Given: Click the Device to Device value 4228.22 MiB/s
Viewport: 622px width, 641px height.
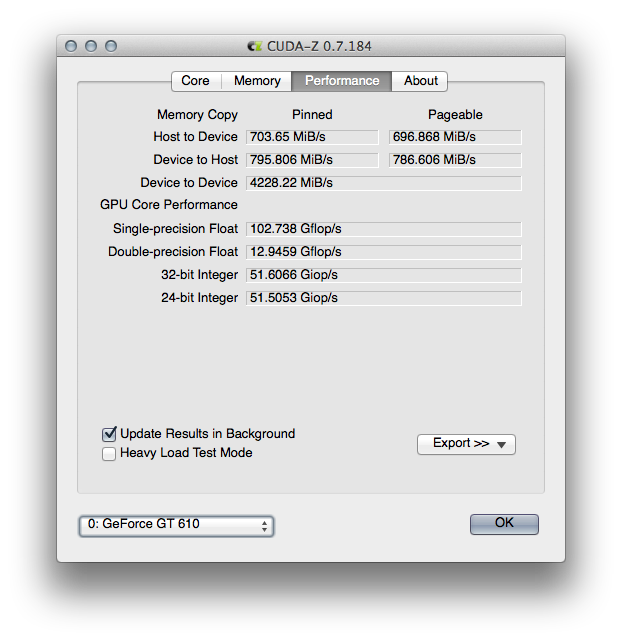Looking at the screenshot, I should 384,183.
